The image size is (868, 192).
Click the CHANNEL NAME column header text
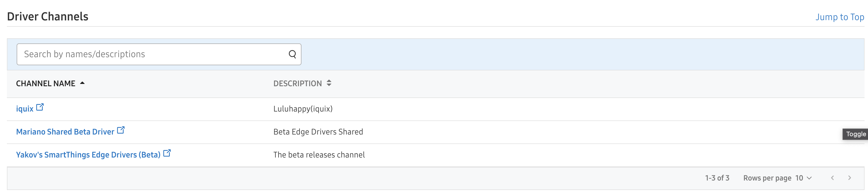click(x=46, y=83)
